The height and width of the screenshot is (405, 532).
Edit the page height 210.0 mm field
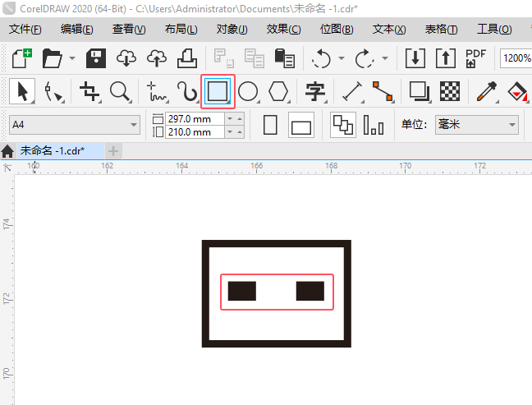point(195,132)
